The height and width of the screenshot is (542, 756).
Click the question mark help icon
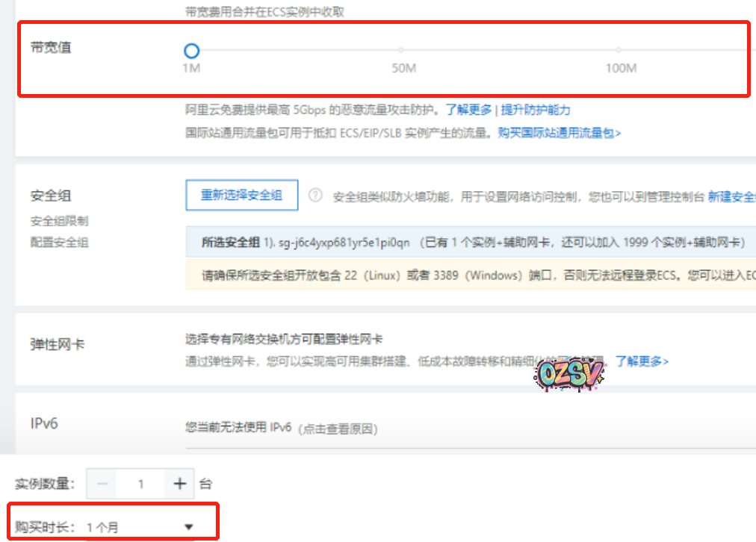(x=315, y=196)
